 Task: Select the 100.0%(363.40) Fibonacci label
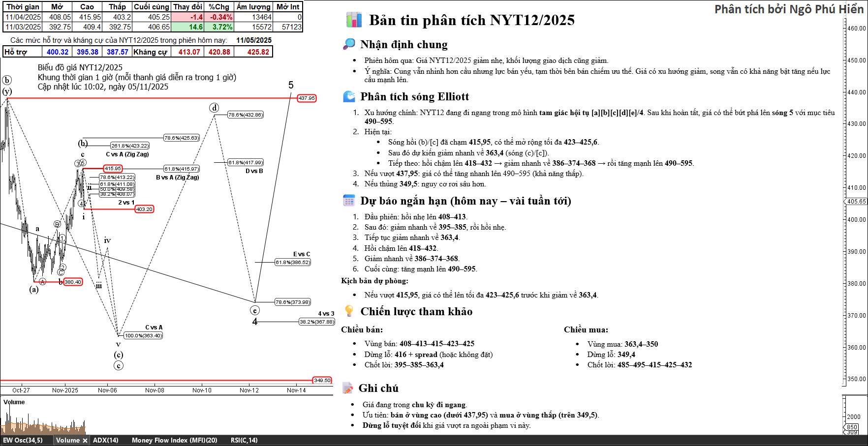point(143,335)
